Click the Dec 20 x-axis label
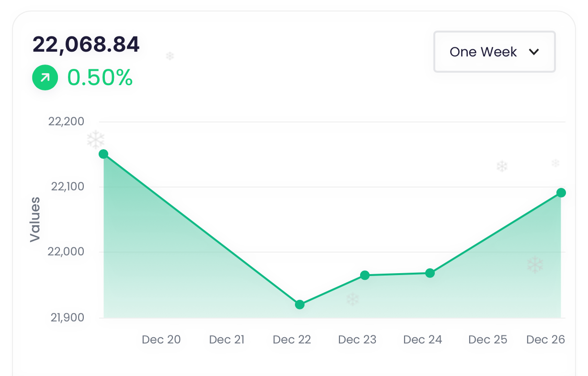Image resolution: width=588 pixels, height=376 pixels. click(161, 340)
